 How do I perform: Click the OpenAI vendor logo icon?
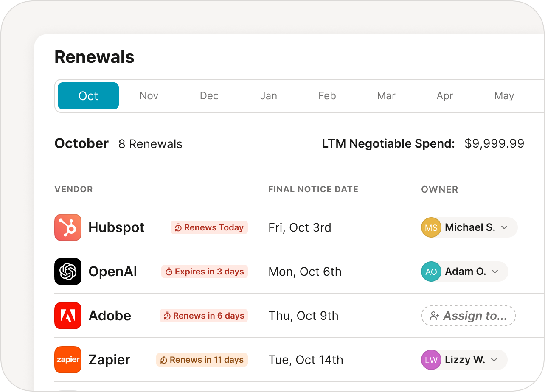pos(68,272)
